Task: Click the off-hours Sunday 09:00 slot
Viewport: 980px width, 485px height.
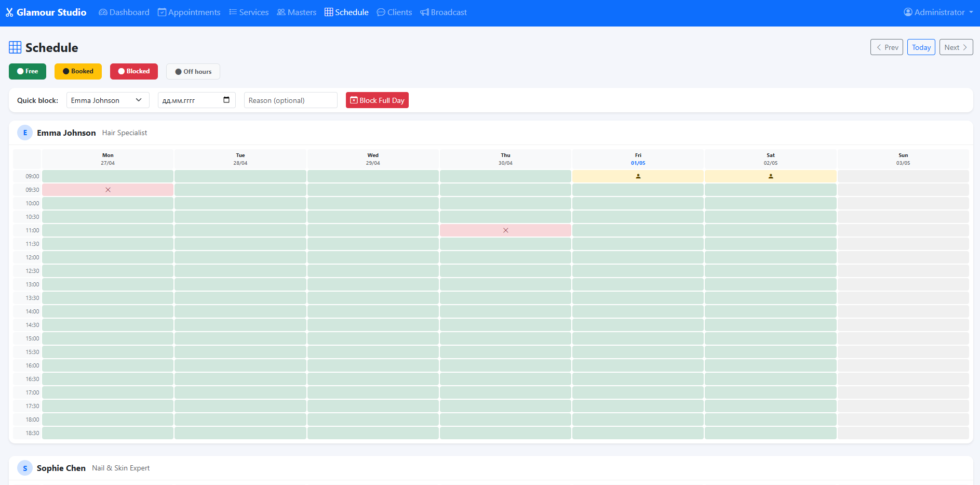Action: click(903, 176)
